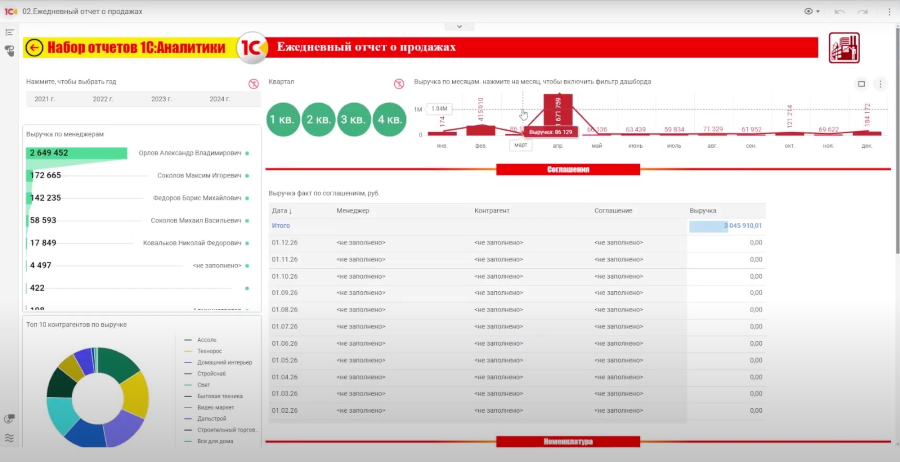Open the vertical three-dot app menu
Image resolution: width=900 pixels, height=462 pixels.
[x=889, y=11]
